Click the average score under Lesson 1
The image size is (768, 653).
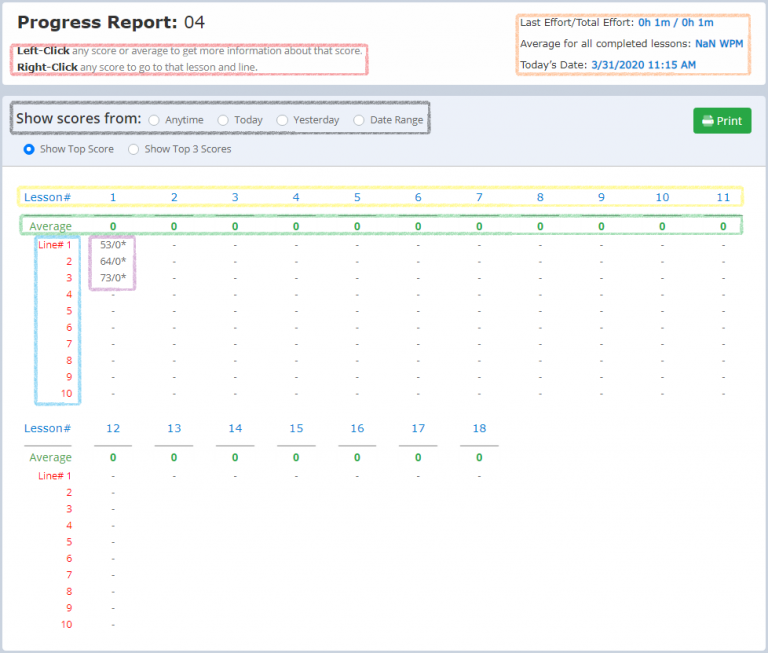[113, 227]
